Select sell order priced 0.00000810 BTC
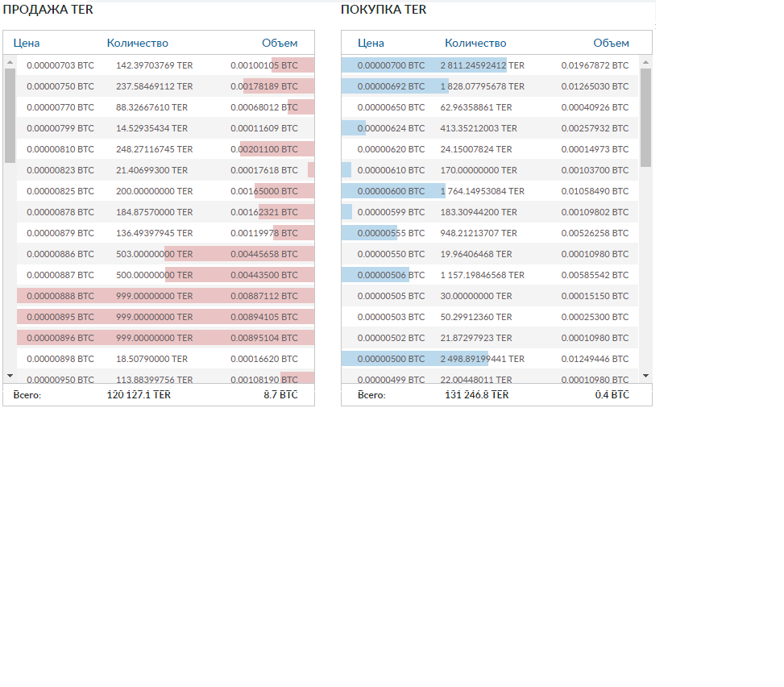This screenshot has height=687, width=784. point(60,149)
